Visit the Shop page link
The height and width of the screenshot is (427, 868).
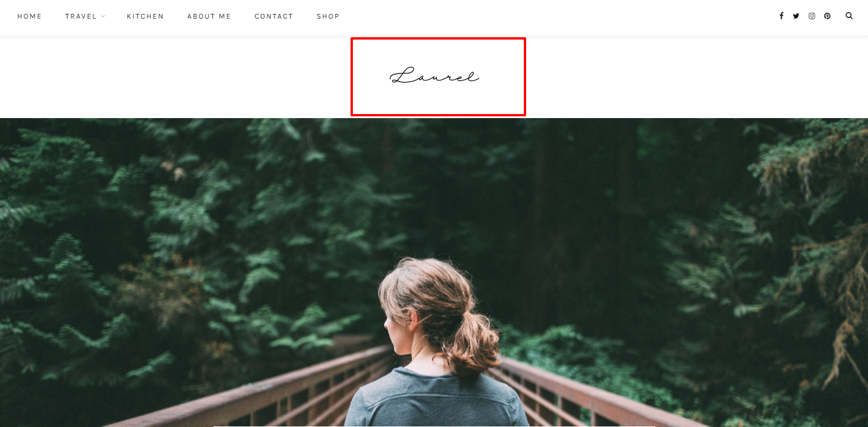328,16
